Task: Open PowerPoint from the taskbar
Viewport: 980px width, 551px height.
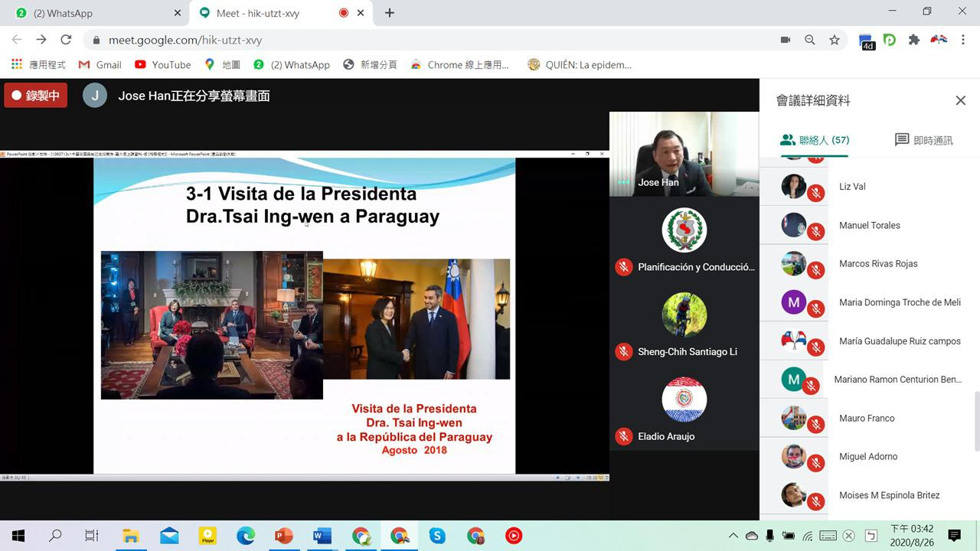Action: (x=284, y=536)
